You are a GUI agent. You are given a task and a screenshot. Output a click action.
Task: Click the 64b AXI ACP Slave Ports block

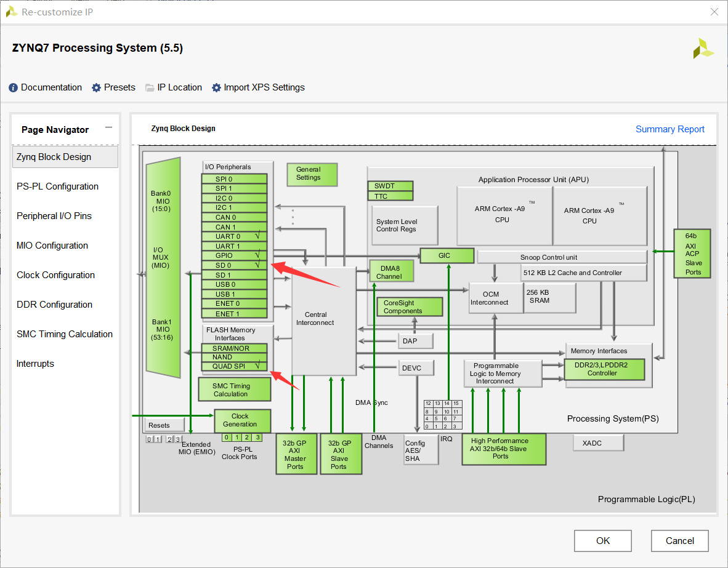point(692,254)
